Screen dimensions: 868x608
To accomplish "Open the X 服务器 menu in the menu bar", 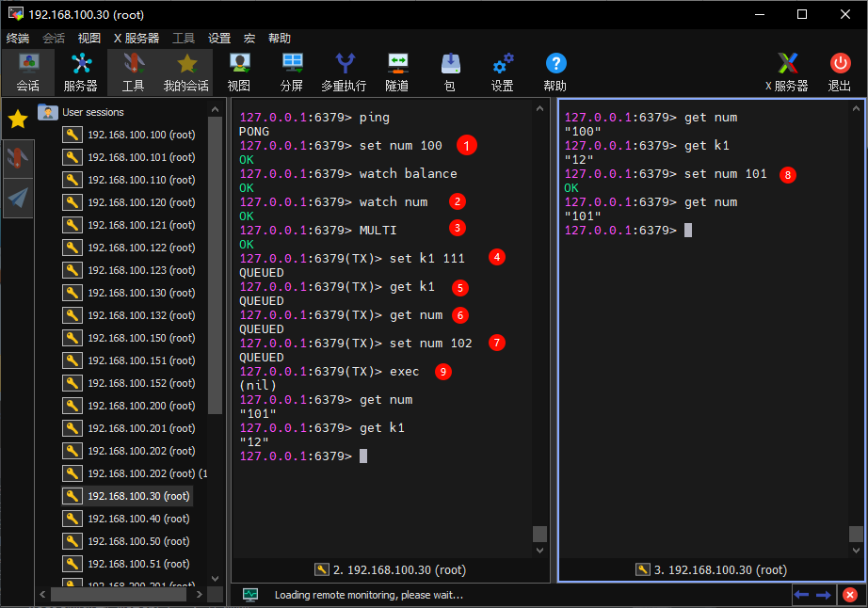I will pyautogui.click(x=137, y=39).
